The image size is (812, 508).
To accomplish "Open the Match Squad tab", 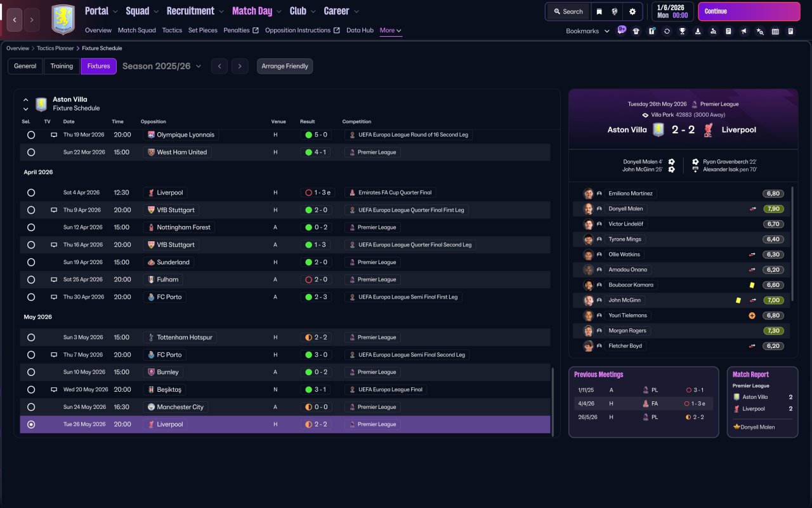I will click(136, 30).
